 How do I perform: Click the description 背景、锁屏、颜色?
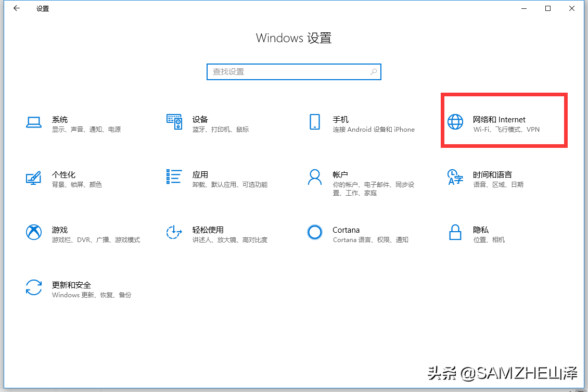(x=77, y=185)
